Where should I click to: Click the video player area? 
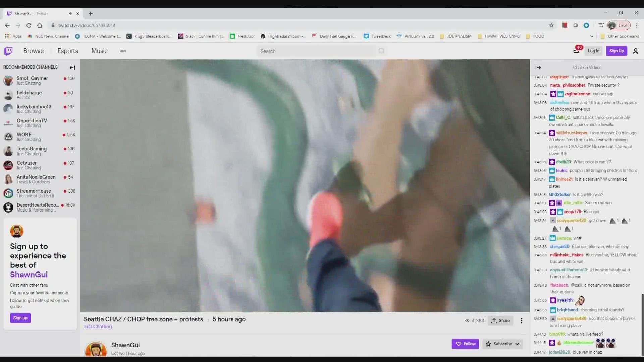tap(305, 186)
